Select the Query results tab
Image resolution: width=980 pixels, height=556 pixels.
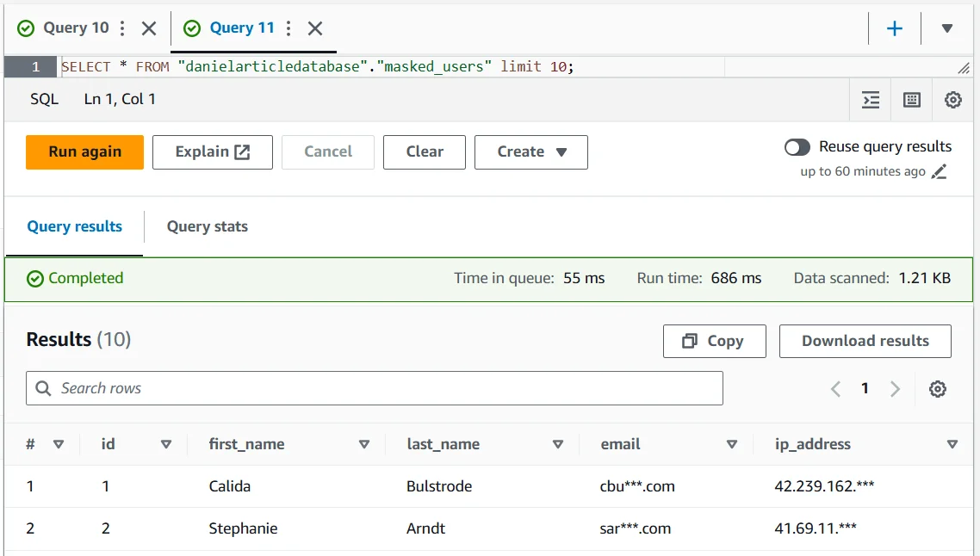(x=74, y=226)
